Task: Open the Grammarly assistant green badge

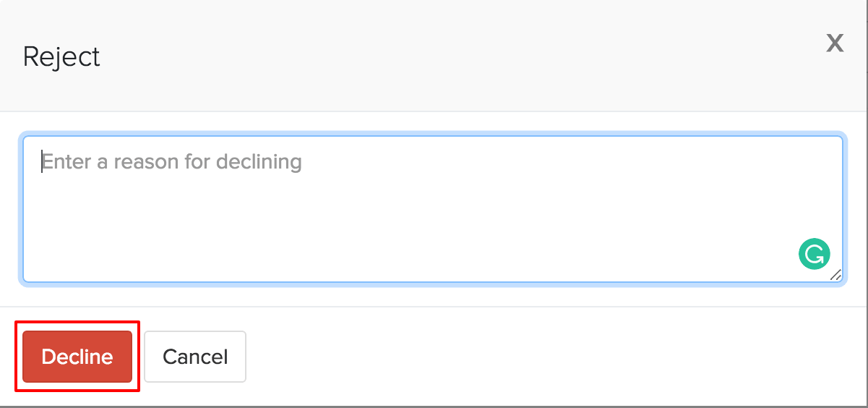Action: pyautogui.click(x=815, y=255)
